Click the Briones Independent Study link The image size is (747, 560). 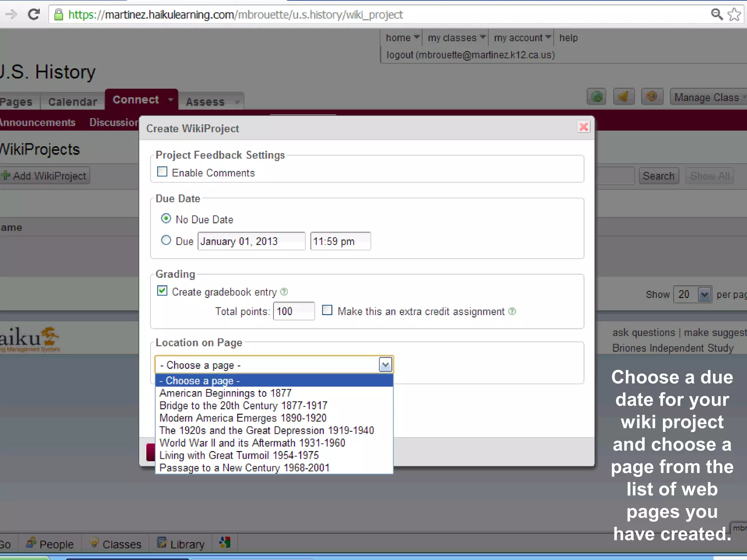click(673, 348)
